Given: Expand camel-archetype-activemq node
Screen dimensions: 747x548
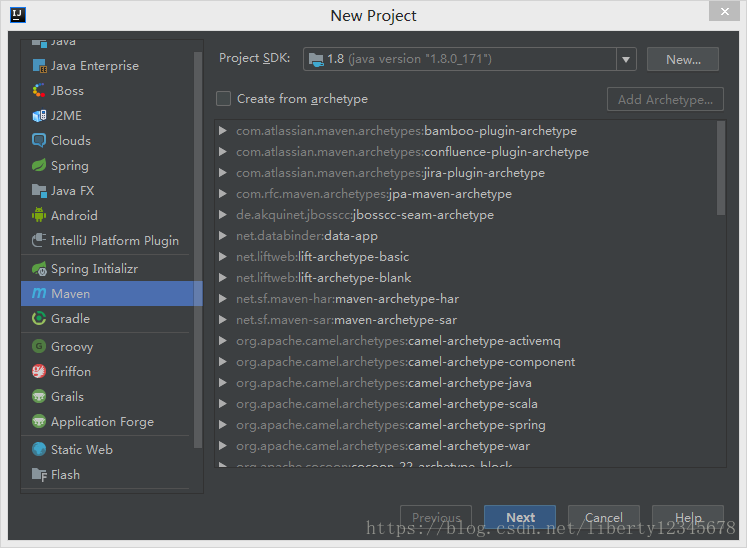Looking at the screenshot, I should 222,341.
